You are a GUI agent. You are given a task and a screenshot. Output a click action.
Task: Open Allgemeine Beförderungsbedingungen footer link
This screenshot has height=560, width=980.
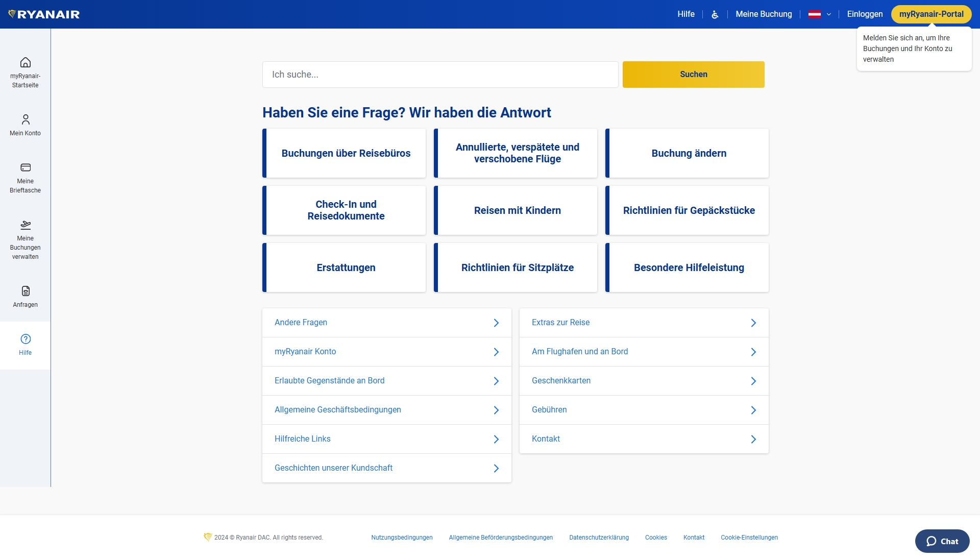click(x=501, y=538)
